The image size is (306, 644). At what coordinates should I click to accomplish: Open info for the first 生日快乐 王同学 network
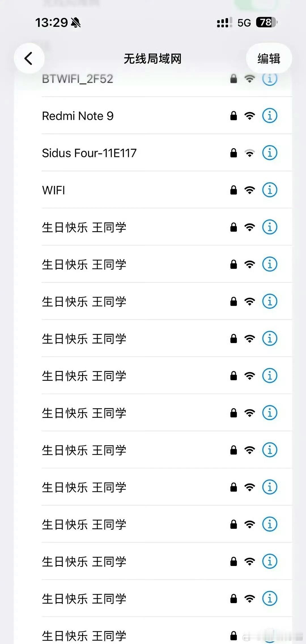click(269, 227)
